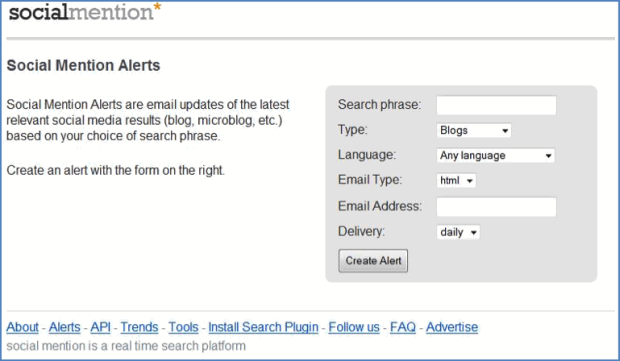Expand the Delivery daily dropdown
Screen dimensions: 620x361
[458, 232]
